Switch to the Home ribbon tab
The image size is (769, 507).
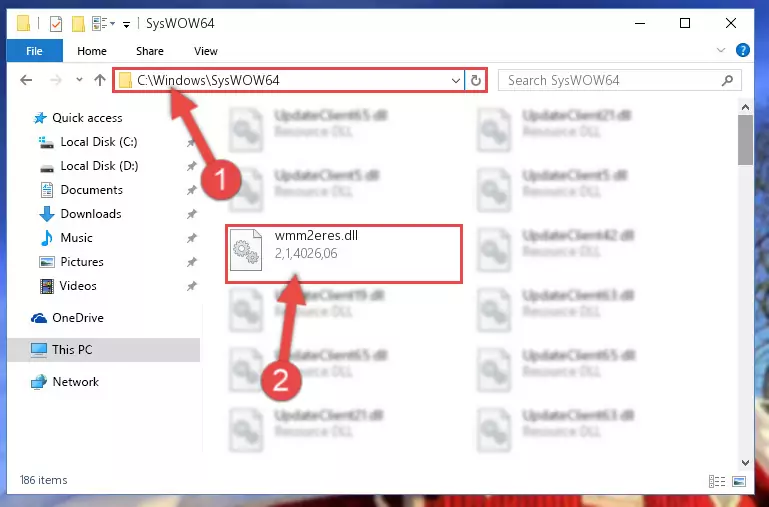(x=92, y=51)
